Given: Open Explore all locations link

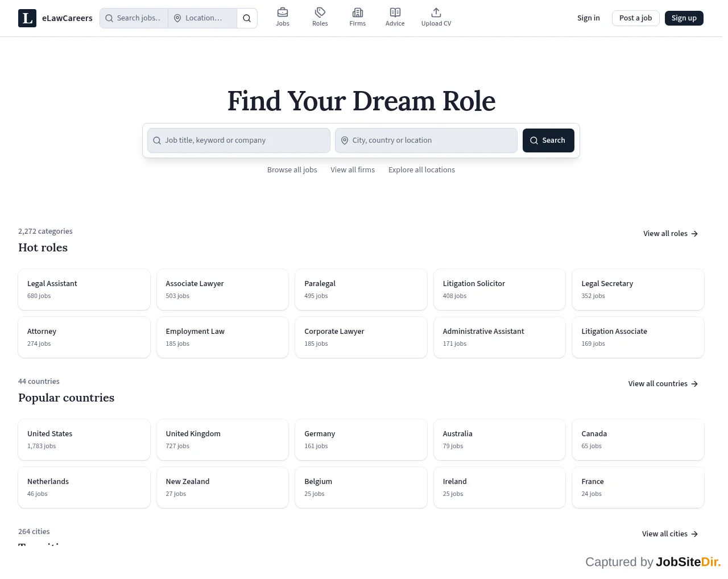Looking at the screenshot, I should click(x=421, y=170).
